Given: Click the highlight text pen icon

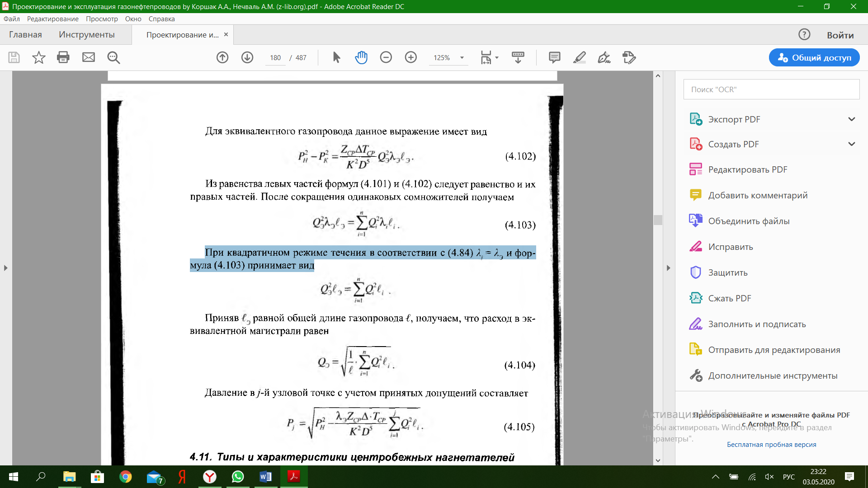Looking at the screenshot, I should tap(579, 57).
